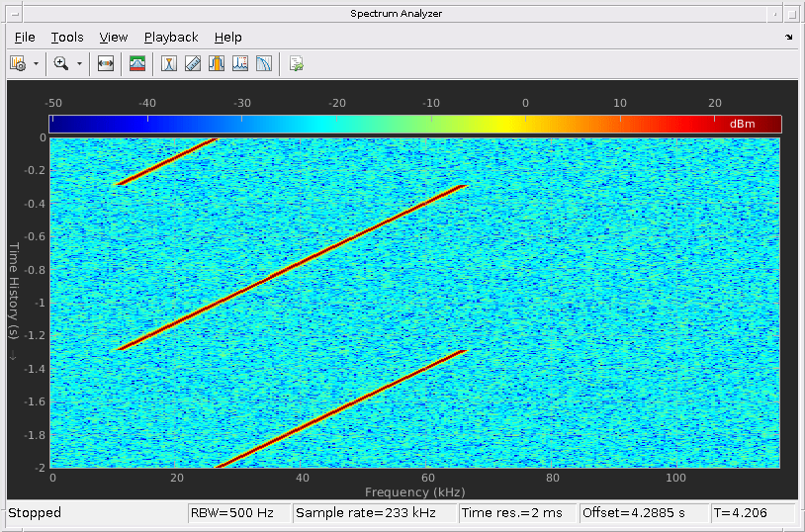Select the Zoom In magnifier tool
The width and height of the screenshot is (805, 532).
click(x=61, y=63)
